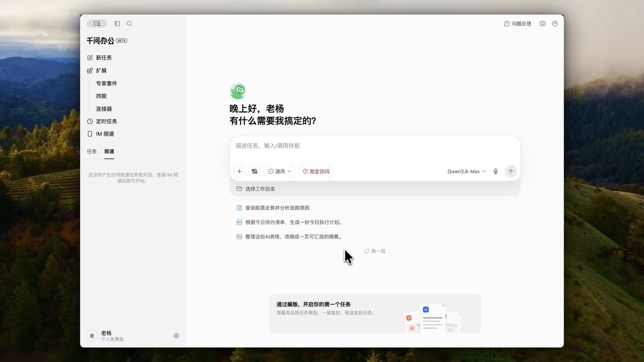Click the 千问办公 app title
The height and width of the screenshot is (362, 644).
click(100, 41)
